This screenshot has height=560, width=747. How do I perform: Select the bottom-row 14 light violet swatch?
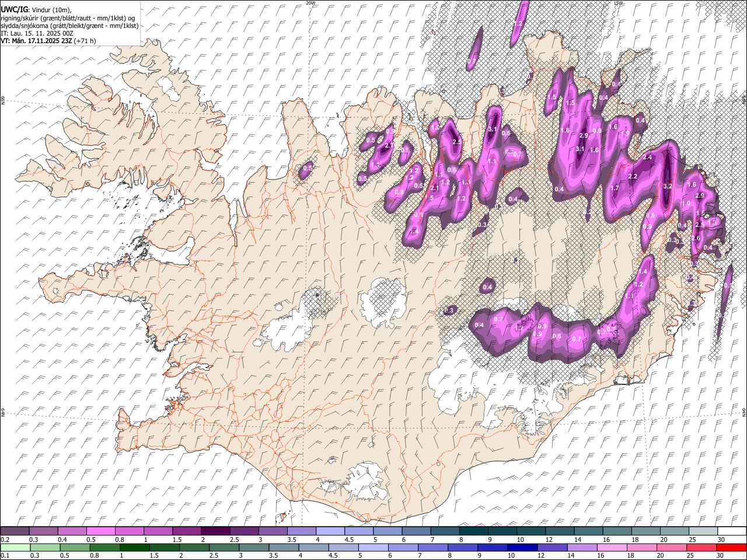point(582,548)
